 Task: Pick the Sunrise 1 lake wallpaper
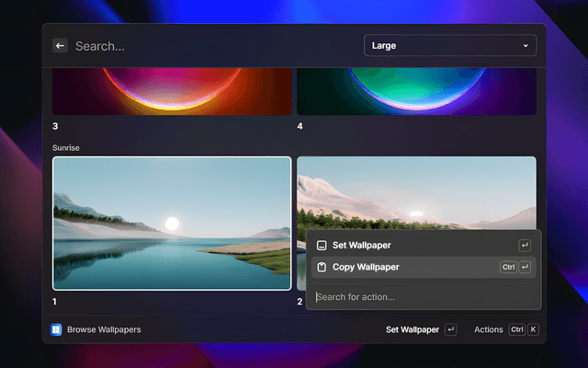tap(172, 223)
